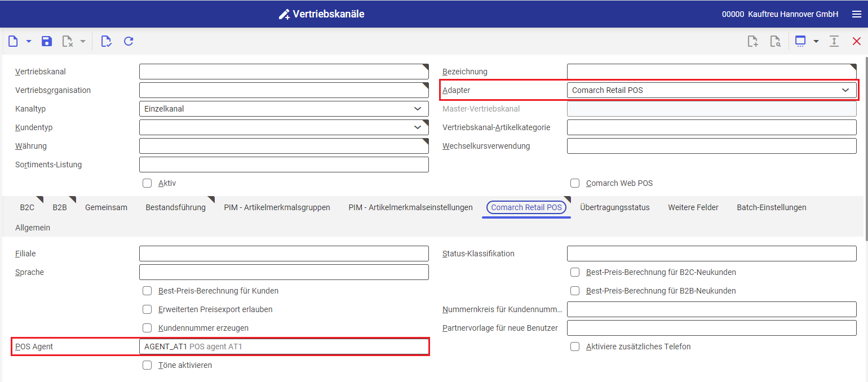Viewport: 868px width, 382px height.
Task: Click the Sortiments-Listung input field
Action: 284,165
